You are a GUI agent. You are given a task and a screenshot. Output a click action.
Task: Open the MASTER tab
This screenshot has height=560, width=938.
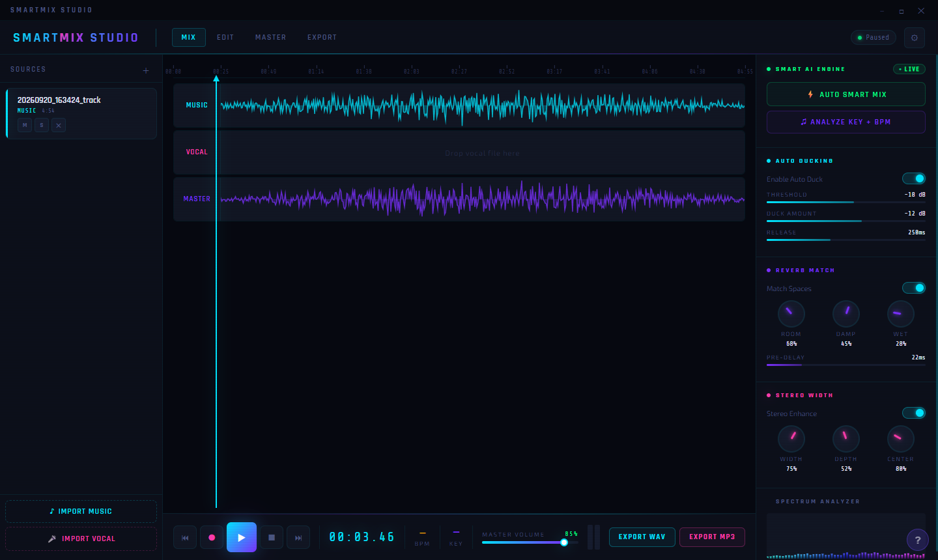click(x=271, y=38)
